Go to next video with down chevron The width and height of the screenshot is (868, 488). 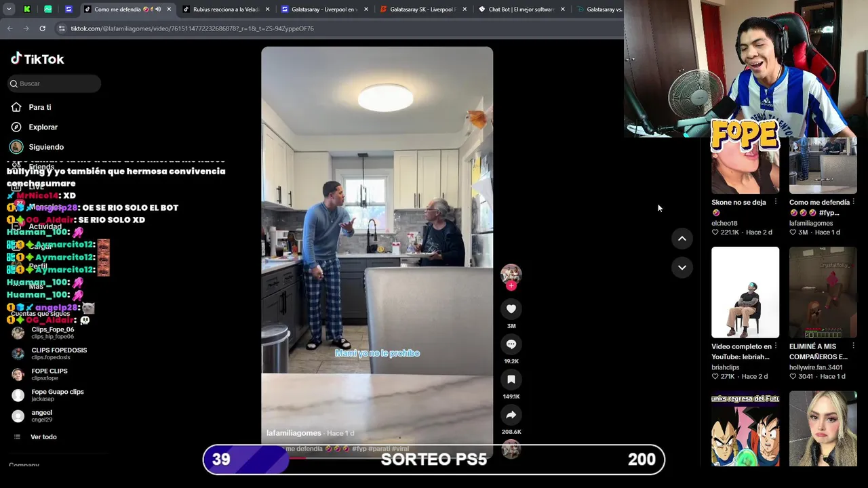point(682,268)
